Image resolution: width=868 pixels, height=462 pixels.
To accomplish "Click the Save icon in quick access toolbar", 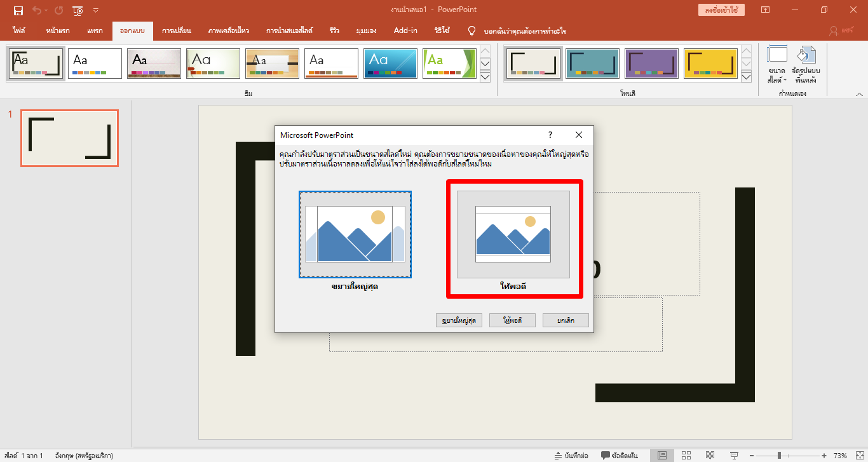I will (18, 10).
